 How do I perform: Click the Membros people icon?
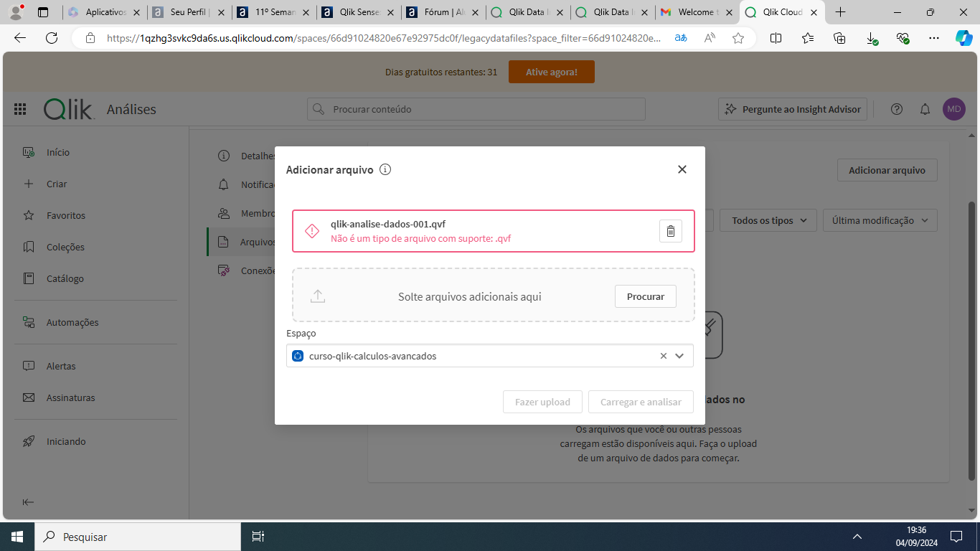(x=224, y=213)
